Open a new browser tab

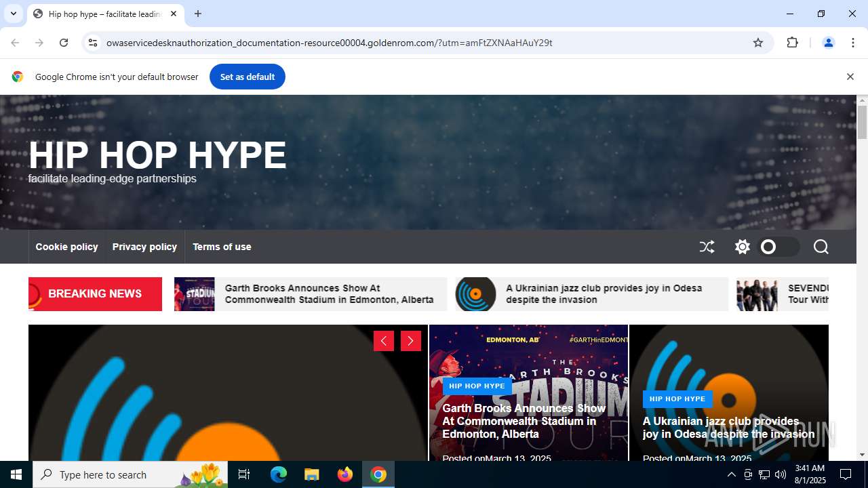pos(198,14)
